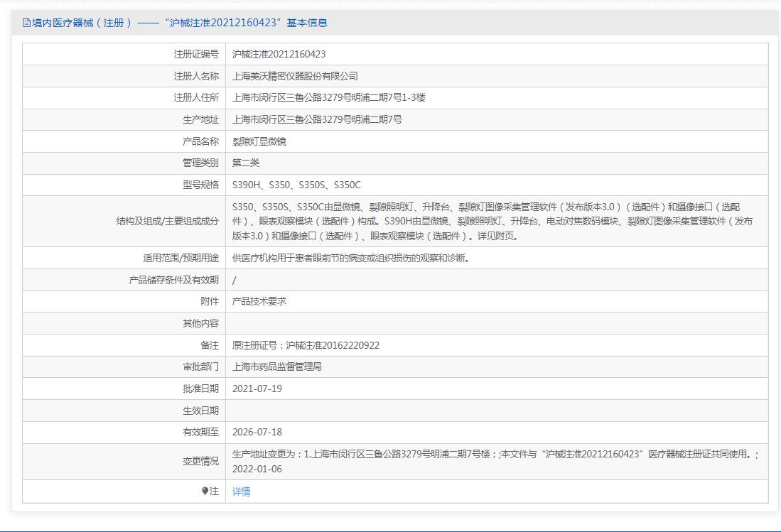
Task: Select the registration number 沪械注准20212160423 value
Action: tap(279, 54)
